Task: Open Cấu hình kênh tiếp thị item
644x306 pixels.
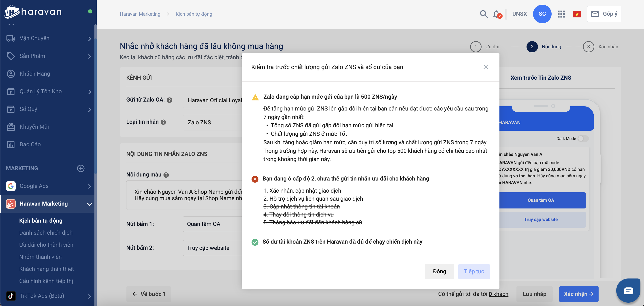Action: 46,281
